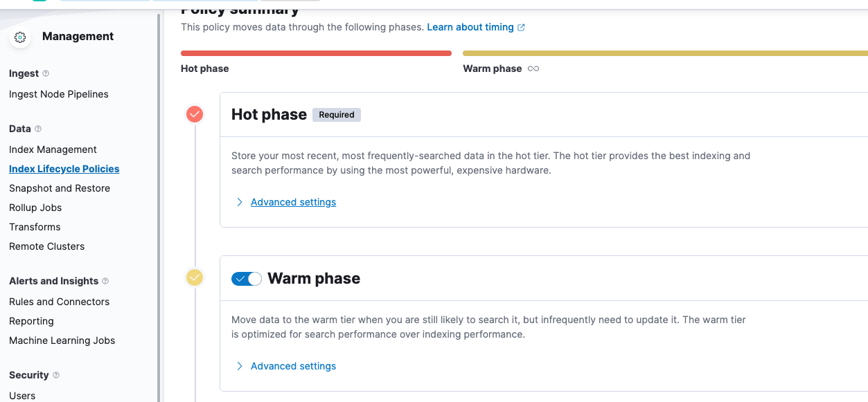
Task: Click the help icon beside Security heading
Action: click(56, 375)
